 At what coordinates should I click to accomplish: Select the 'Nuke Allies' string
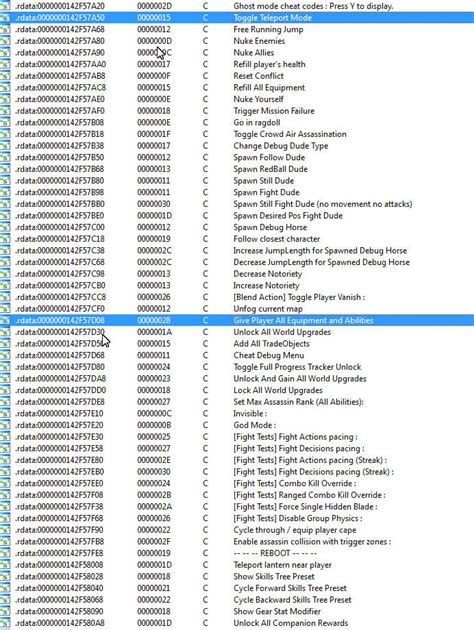(253, 53)
